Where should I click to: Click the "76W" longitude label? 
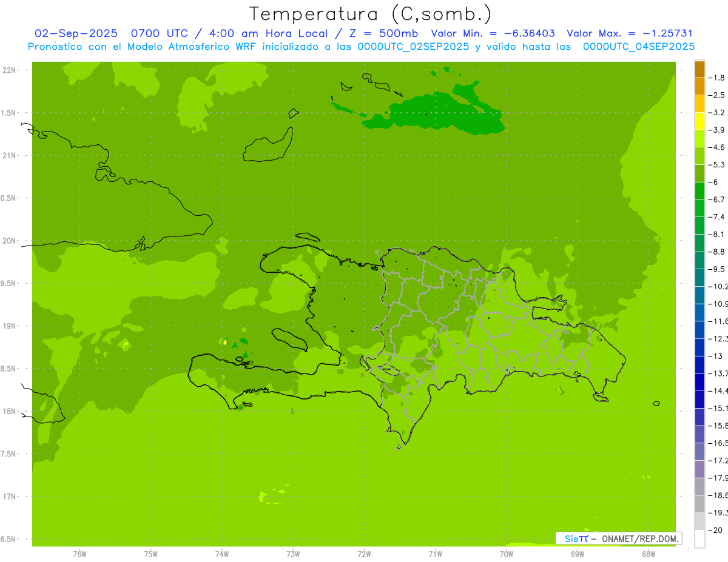pyautogui.click(x=79, y=554)
